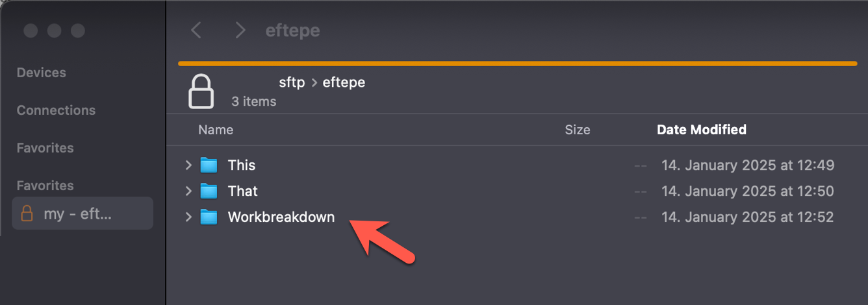Image resolution: width=868 pixels, height=305 pixels.
Task: Click sftp in the path breadcrumb
Action: tap(292, 82)
